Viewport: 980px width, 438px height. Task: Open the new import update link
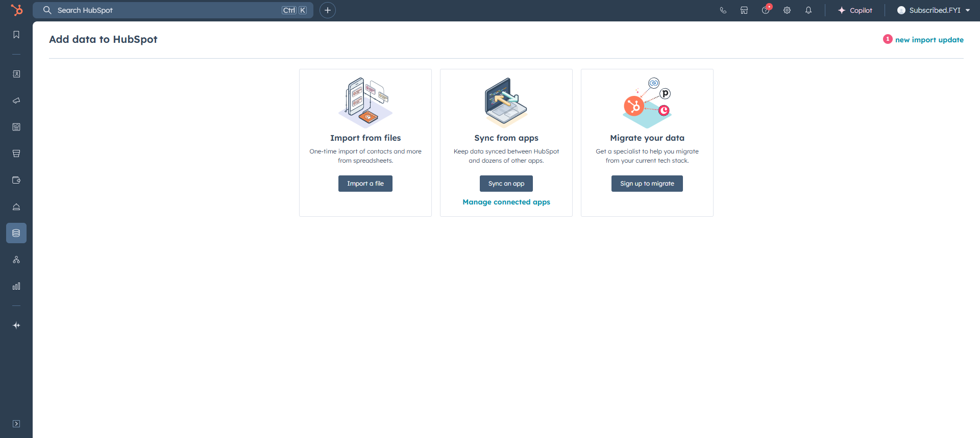(929, 40)
